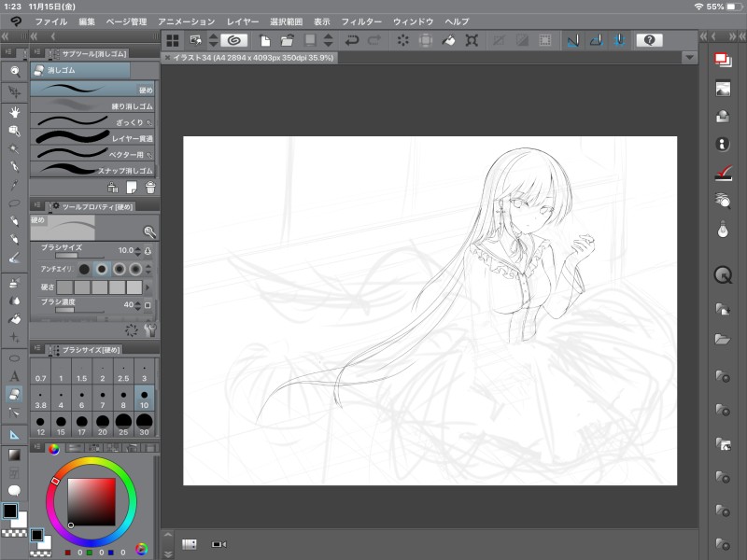747x560 pixels.
Task: Open the canvas tab dropdown arrow
Action: [x=689, y=58]
